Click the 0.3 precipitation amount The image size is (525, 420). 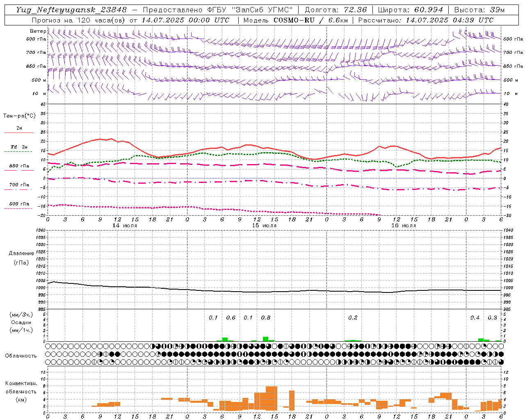(492, 317)
